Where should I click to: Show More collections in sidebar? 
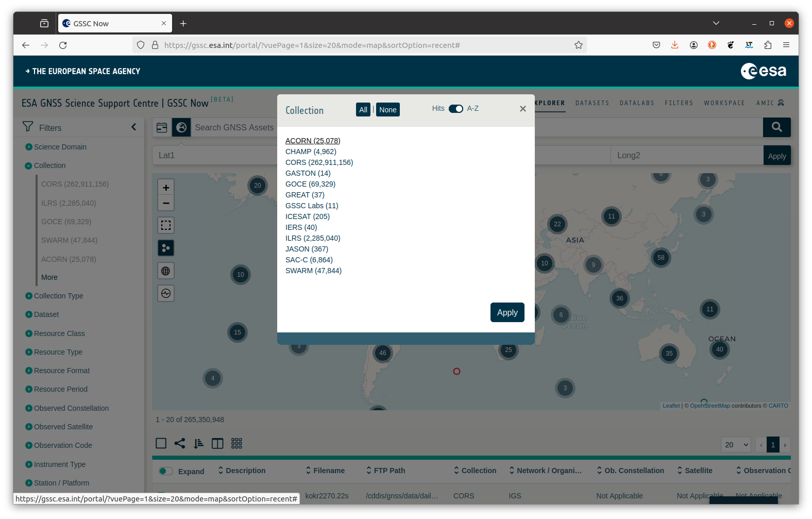coord(49,277)
